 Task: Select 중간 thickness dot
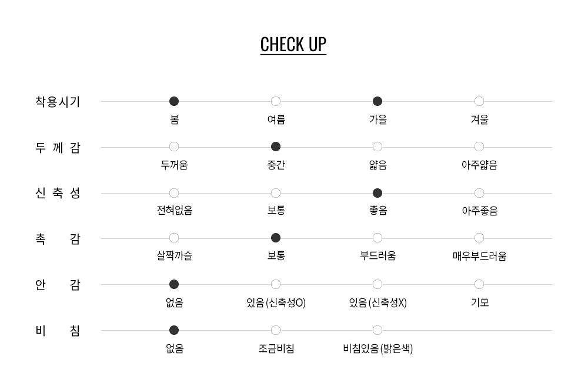coord(276,147)
